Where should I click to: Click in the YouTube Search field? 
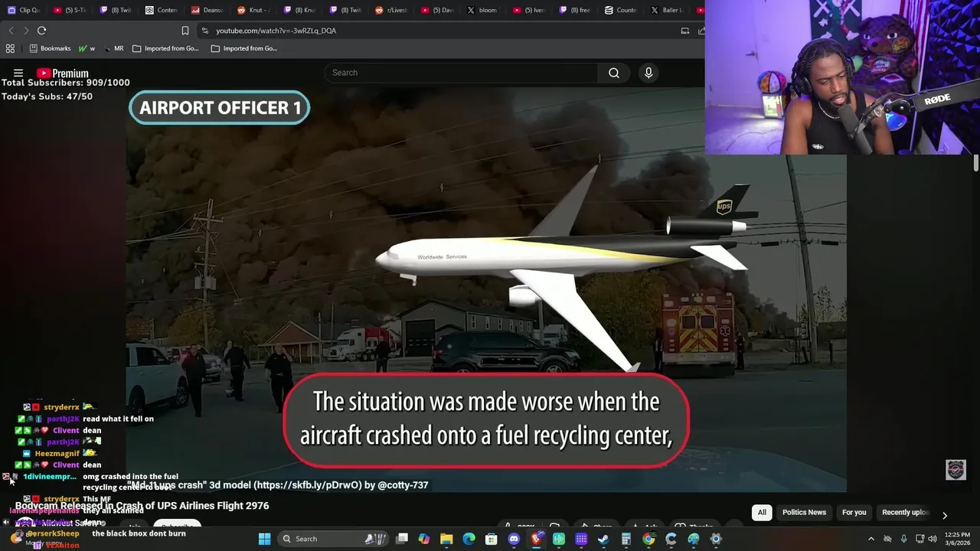[461, 73]
